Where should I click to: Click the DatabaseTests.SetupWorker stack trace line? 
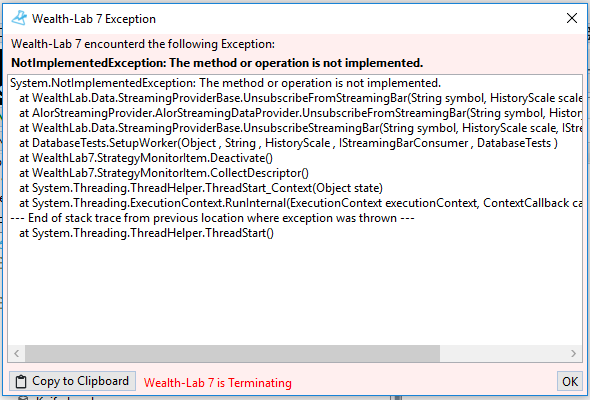point(288,143)
